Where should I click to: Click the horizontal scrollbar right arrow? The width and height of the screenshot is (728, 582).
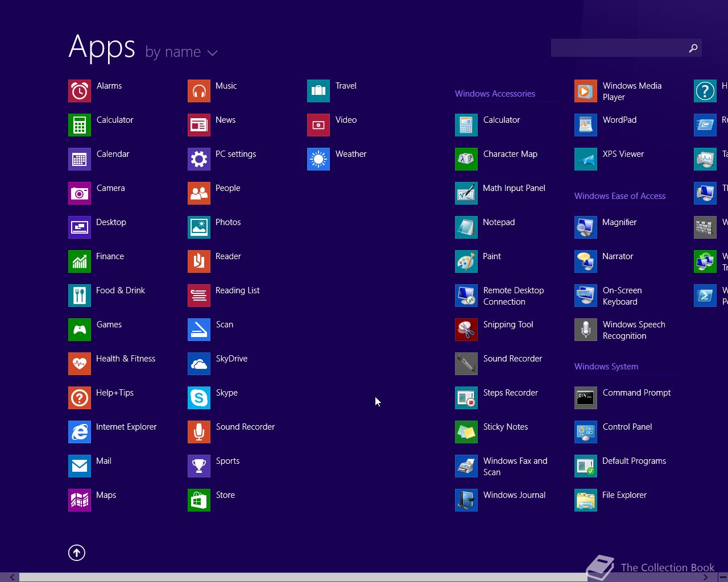[705, 577]
